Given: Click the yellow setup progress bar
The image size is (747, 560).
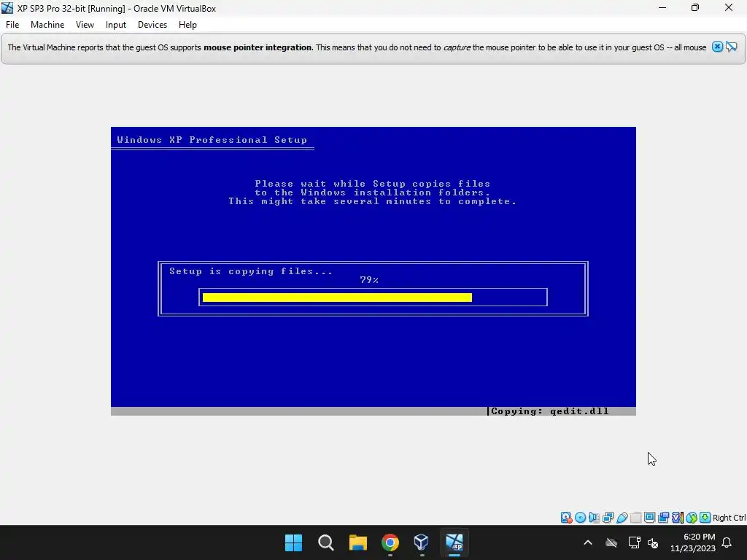Looking at the screenshot, I should point(337,297).
